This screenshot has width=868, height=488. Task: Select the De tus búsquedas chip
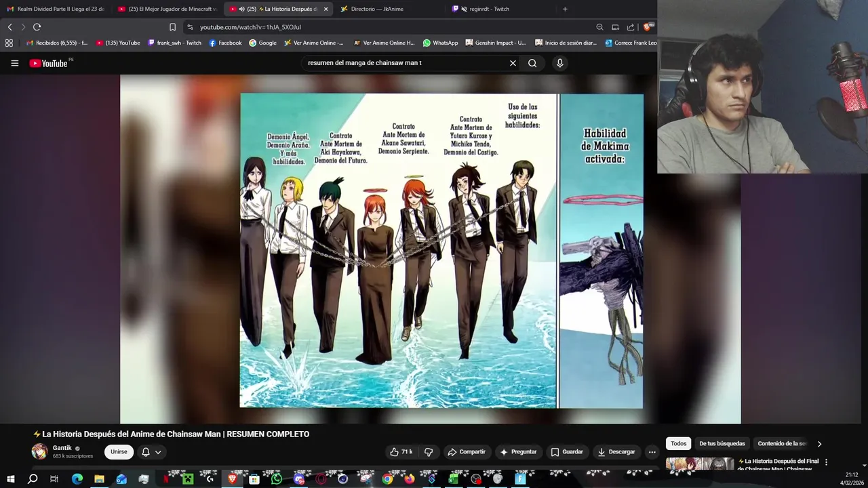pos(722,444)
